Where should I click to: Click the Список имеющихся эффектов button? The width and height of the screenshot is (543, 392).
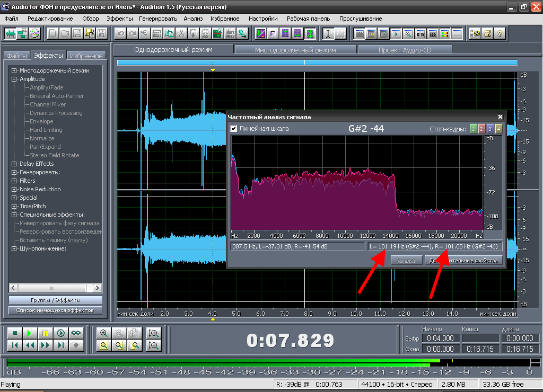(x=55, y=310)
